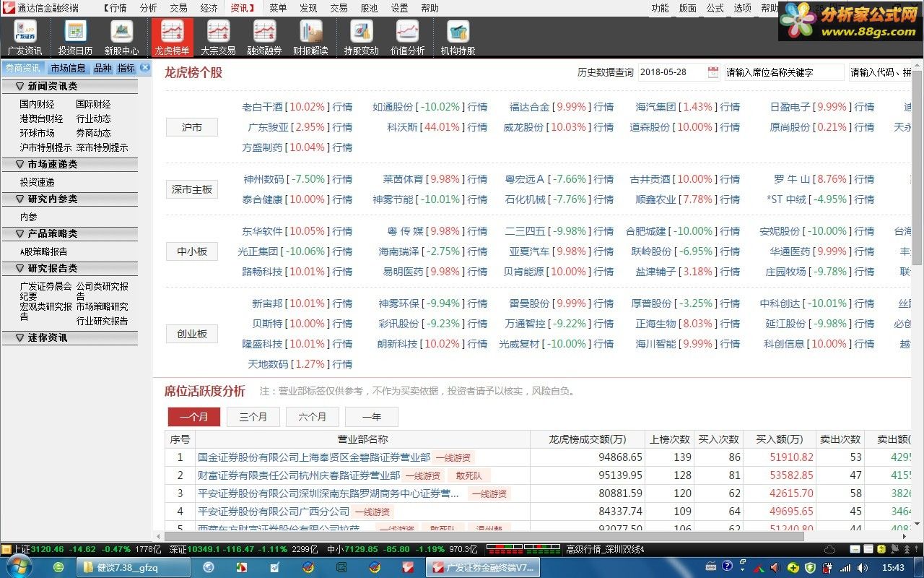Image resolution: width=924 pixels, height=578 pixels.
Task: Open 国内财经 news link
Action: point(37,104)
